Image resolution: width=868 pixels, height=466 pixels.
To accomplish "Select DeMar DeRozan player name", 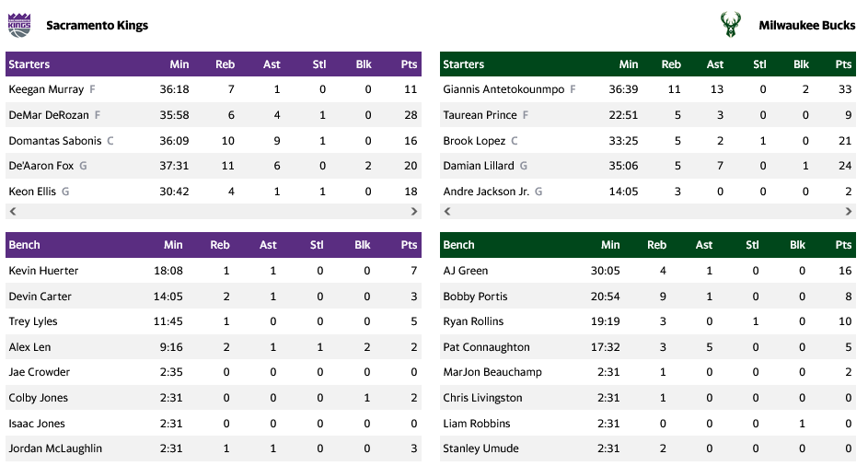I will [x=48, y=115].
